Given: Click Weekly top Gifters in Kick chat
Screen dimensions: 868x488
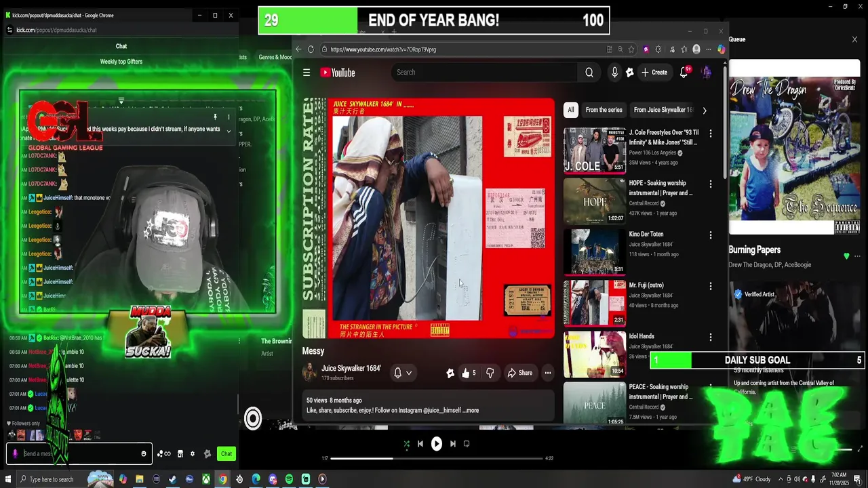Looking at the screenshot, I should point(121,62).
